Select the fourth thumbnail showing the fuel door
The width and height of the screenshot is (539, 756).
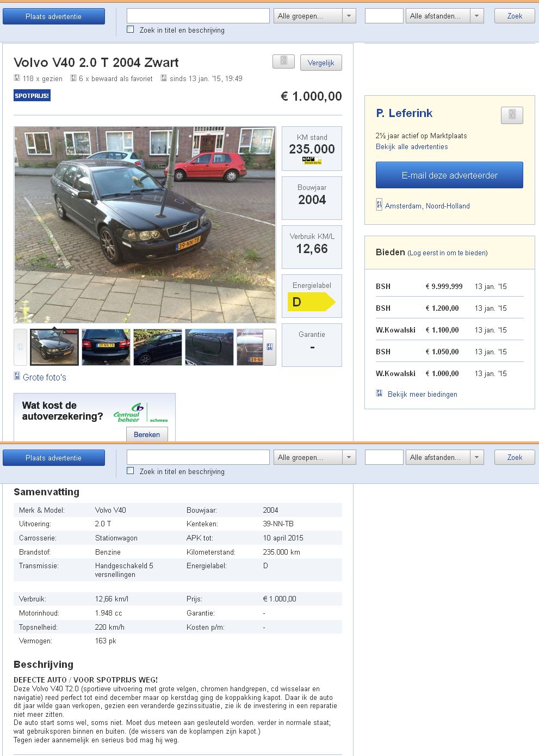click(209, 347)
